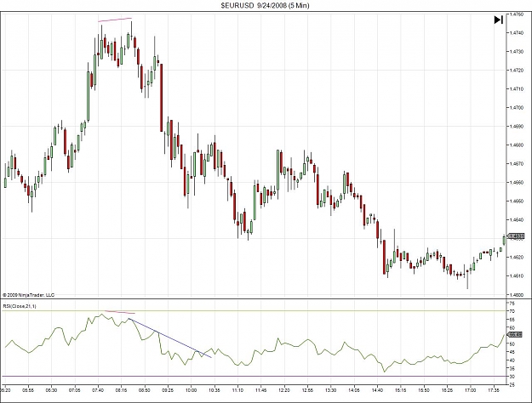Click the 16:25 time axis label
Screen dimensions: 532x403
(x=447, y=390)
